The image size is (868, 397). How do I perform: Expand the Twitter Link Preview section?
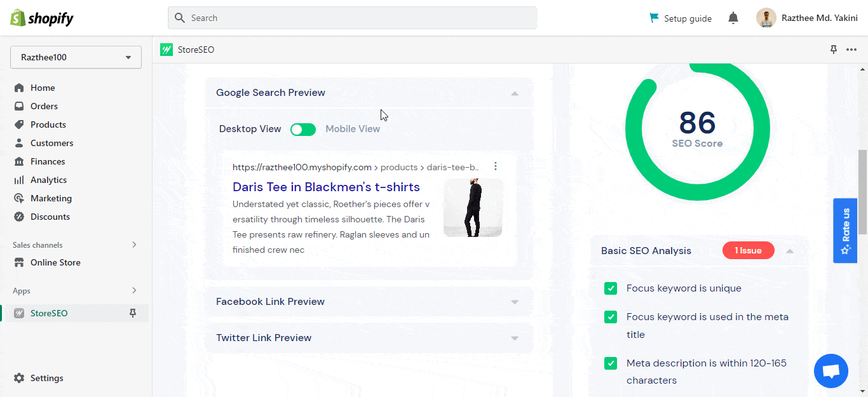tap(515, 339)
